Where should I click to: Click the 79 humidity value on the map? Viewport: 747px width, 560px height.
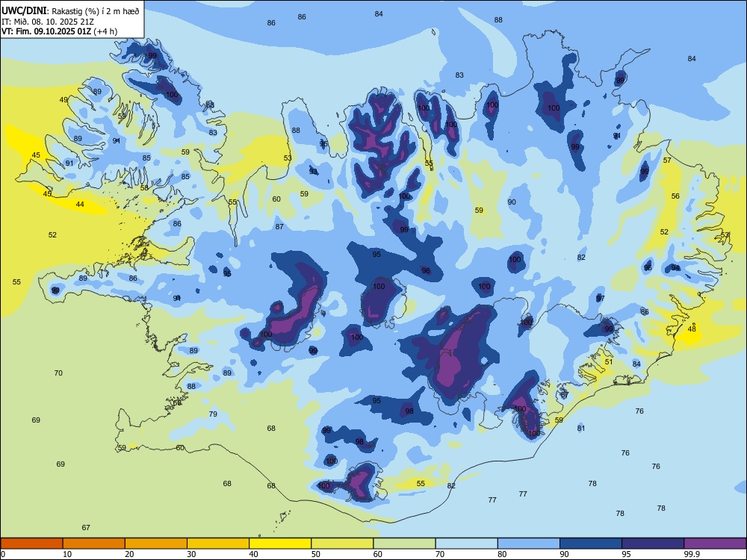(213, 414)
